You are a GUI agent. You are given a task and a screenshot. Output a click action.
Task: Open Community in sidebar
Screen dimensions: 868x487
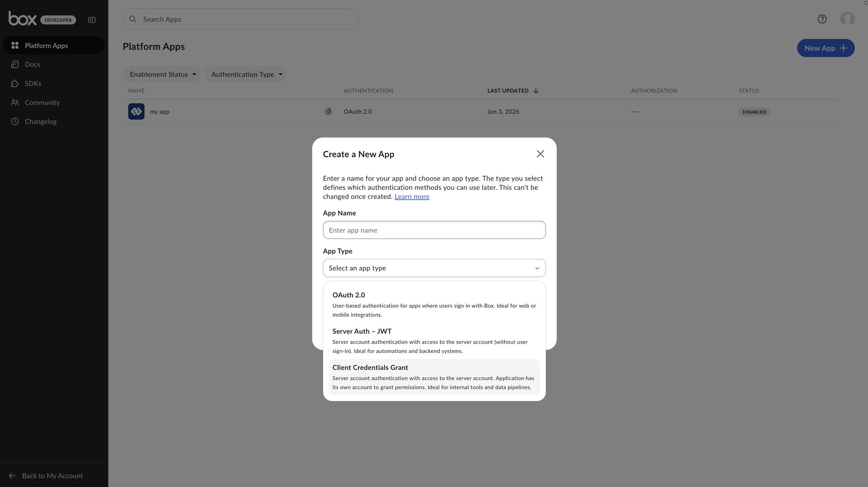click(54, 103)
